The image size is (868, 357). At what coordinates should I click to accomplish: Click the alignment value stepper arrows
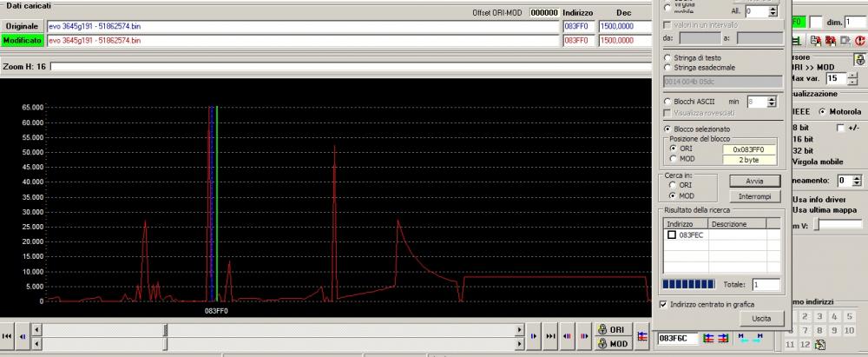coord(858,181)
